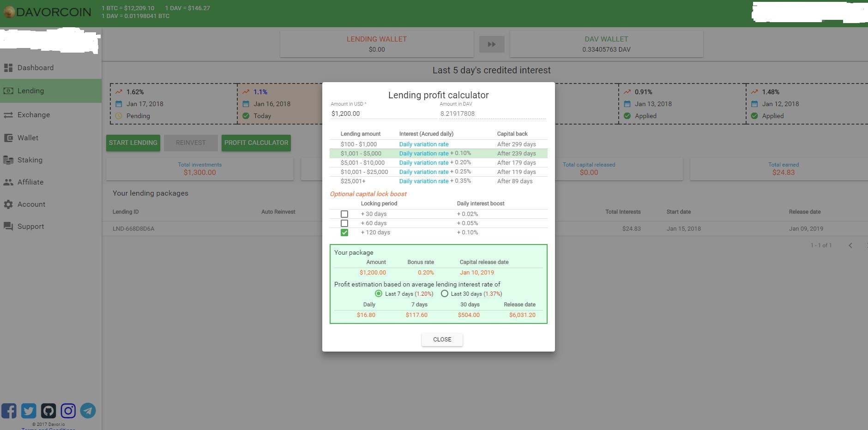868x430 pixels.
Task: Click Daily variation rate link for $10,001 - $25,000
Action: click(x=424, y=172)
